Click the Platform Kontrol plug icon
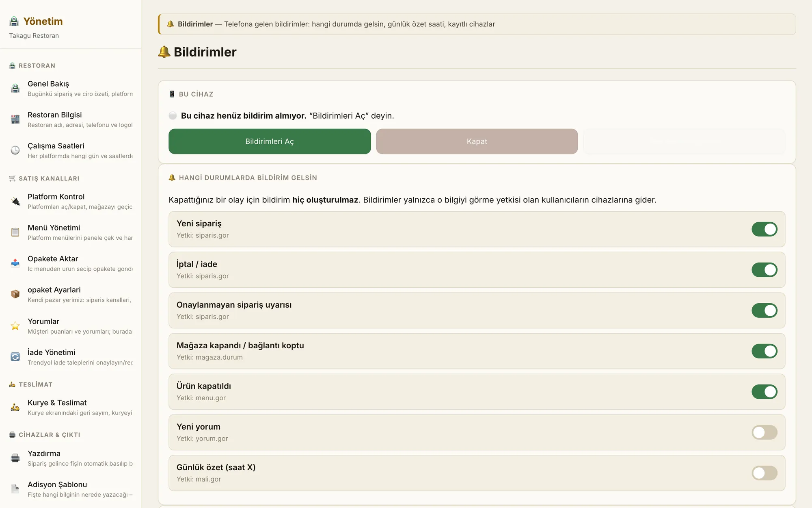812x508 pixels. (15, 201)
